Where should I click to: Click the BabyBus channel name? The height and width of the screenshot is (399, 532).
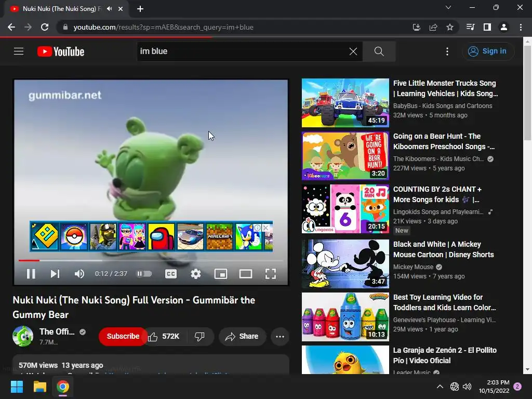443,106
